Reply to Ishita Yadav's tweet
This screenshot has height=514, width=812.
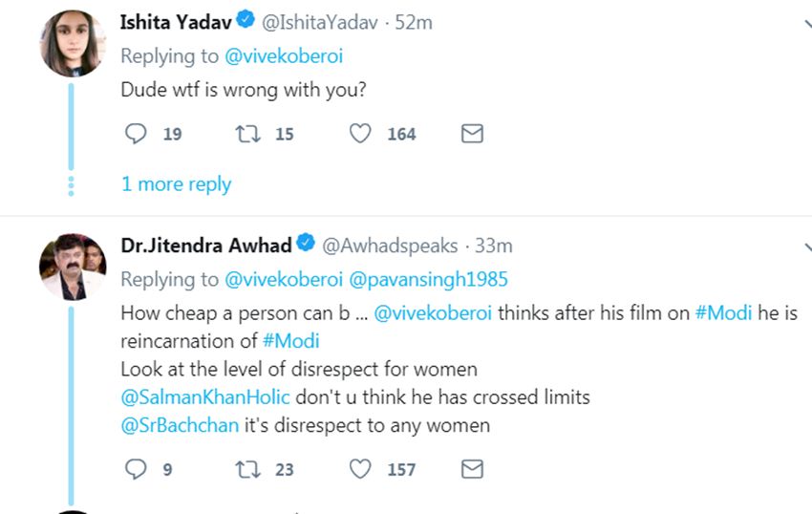(137, 134)
